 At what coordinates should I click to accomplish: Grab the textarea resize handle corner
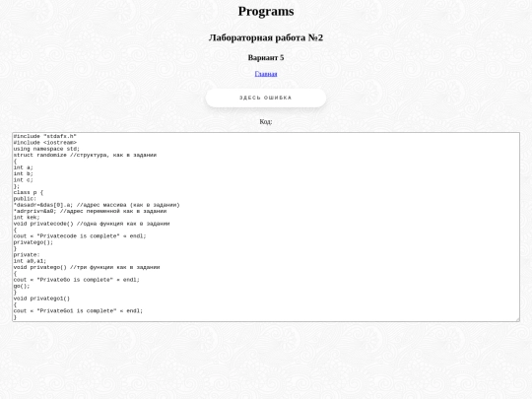point(517,319)
